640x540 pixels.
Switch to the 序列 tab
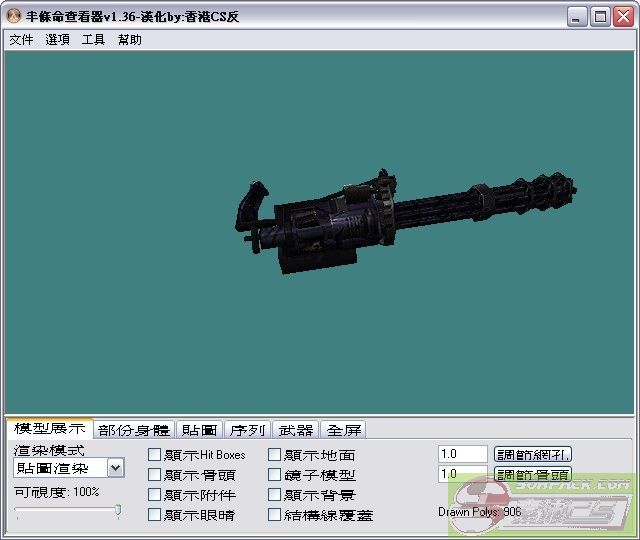[x=247, y=430]
